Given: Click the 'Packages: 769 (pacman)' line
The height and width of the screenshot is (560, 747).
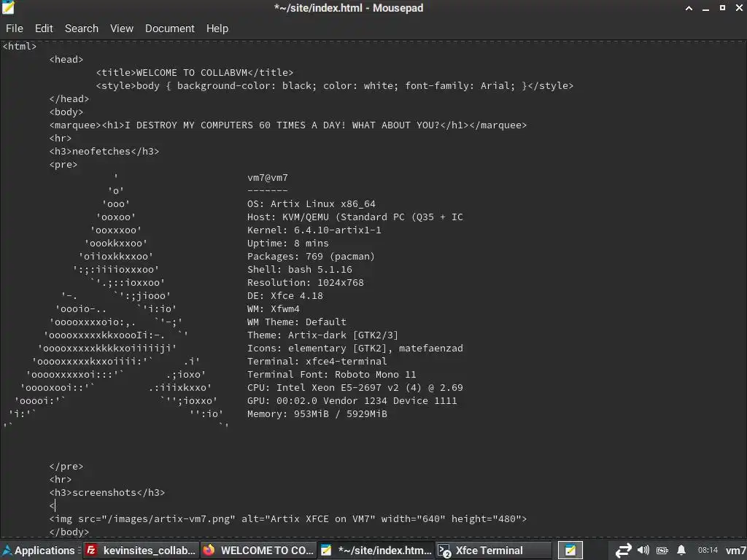Looking at the screenshot, I should pyautogui.click(x=311, y=256).
